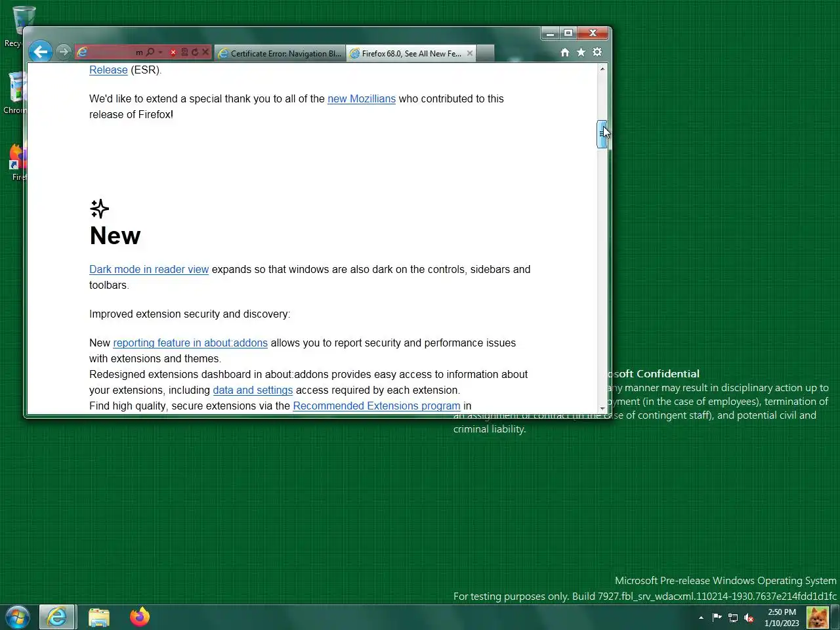
Task: Open the new Mozillians link
Action: pyautogui.click(x=362, y=98)
